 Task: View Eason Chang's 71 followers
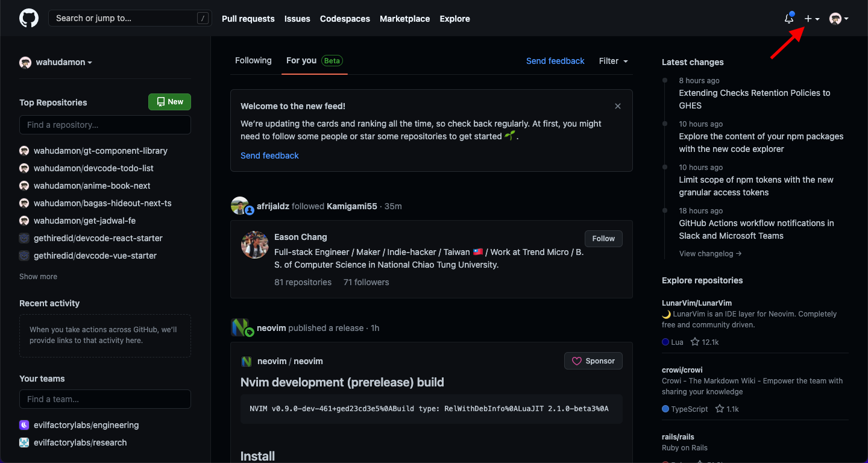[366, 282]
